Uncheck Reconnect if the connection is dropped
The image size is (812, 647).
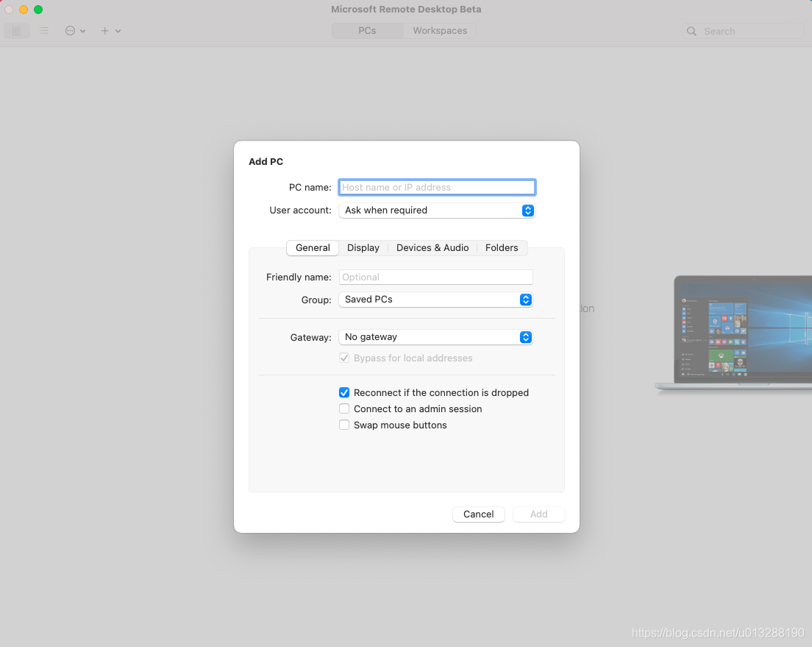click(x=344, y=392)
